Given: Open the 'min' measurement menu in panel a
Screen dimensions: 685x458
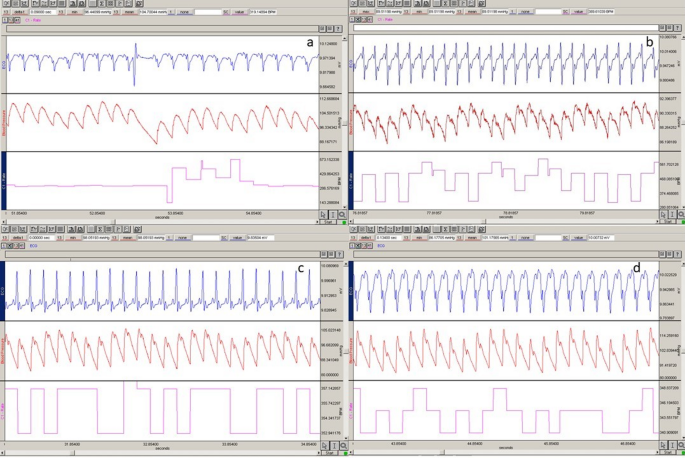Looking at the screenshot, I should [75, 12].
